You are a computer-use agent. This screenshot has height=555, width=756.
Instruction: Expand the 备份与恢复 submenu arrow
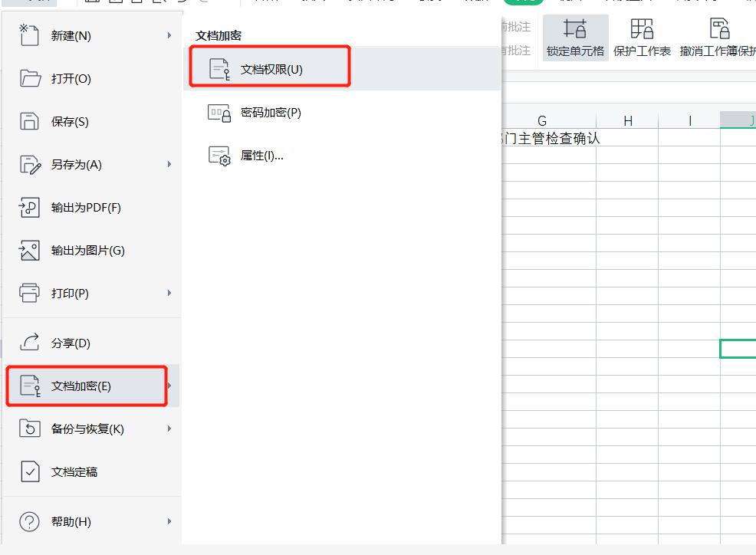[169, 429]
